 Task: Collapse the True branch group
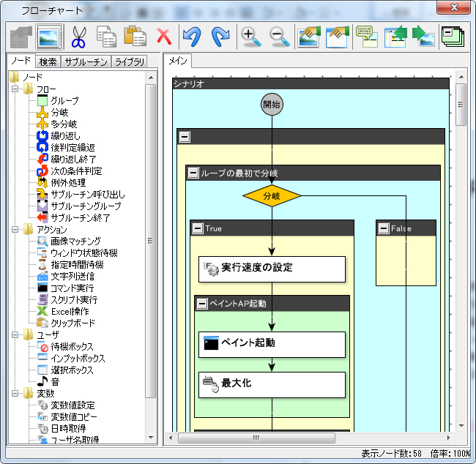coord(198,228)
